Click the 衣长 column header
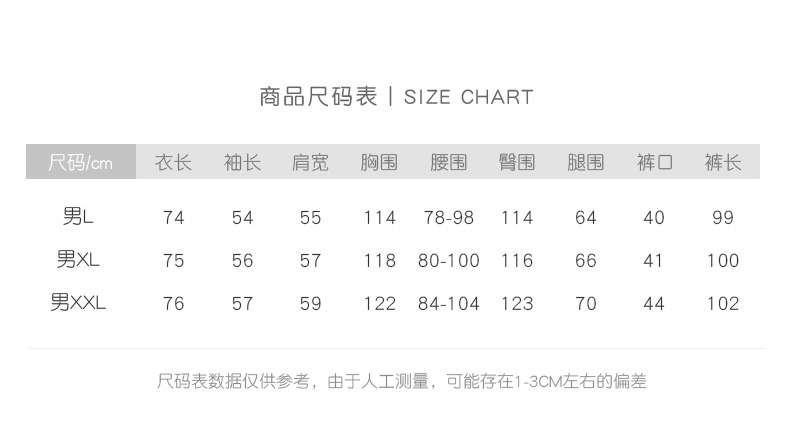Image resolution: width=790 pixels, height=435 pixels. click(173, 162)
